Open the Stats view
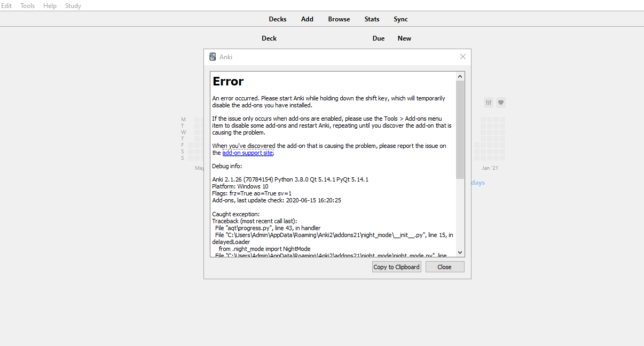Image resolution: width=644 pixels, height=346 pixels. (x=372, y=19)
